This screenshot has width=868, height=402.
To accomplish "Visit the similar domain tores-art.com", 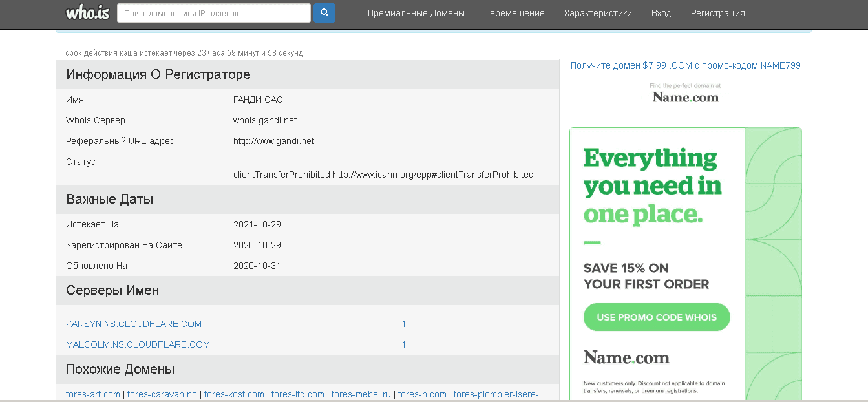I will tap(93, 394).
